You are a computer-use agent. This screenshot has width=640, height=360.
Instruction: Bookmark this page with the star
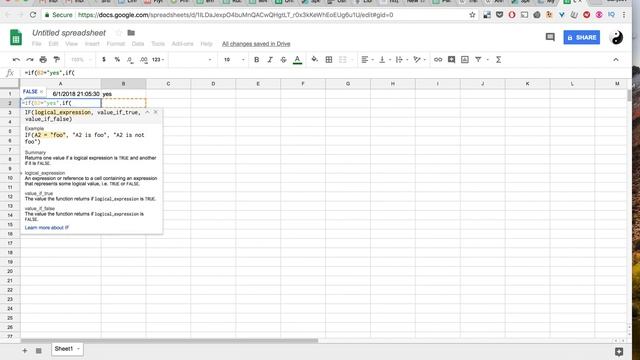click(x=472, y=15)
